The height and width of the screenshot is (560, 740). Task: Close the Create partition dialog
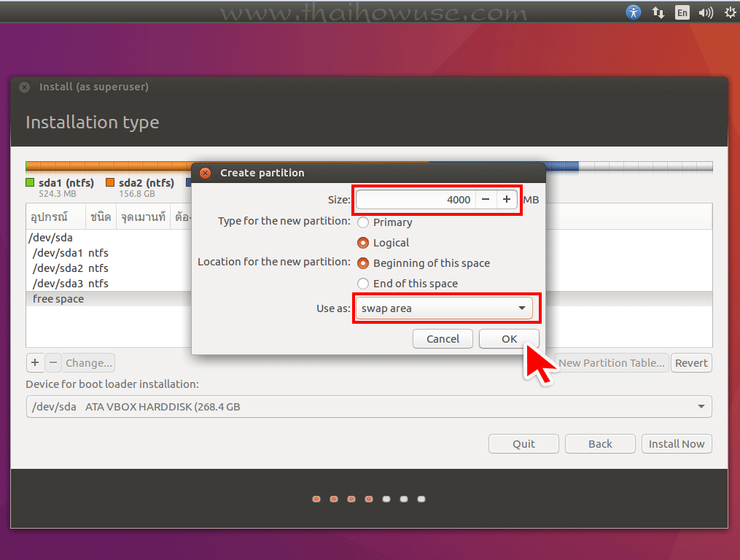click(206, 173)
